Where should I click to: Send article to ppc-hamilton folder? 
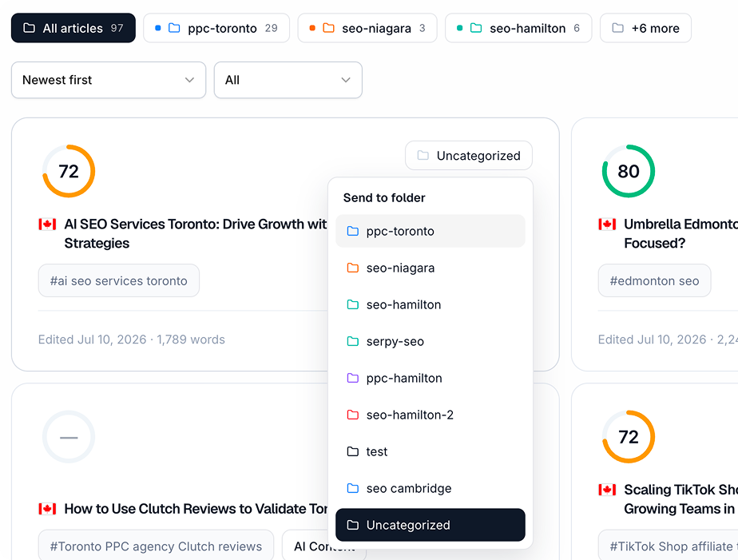click(430, 378)
